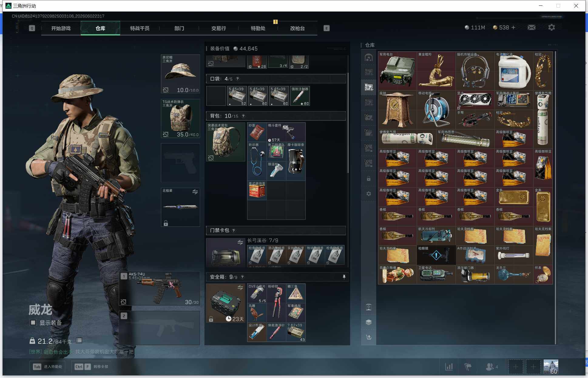Select the 卫星电话 item in stash
Image resolution: width=588 pixels, height=378 pixels.
436,275
